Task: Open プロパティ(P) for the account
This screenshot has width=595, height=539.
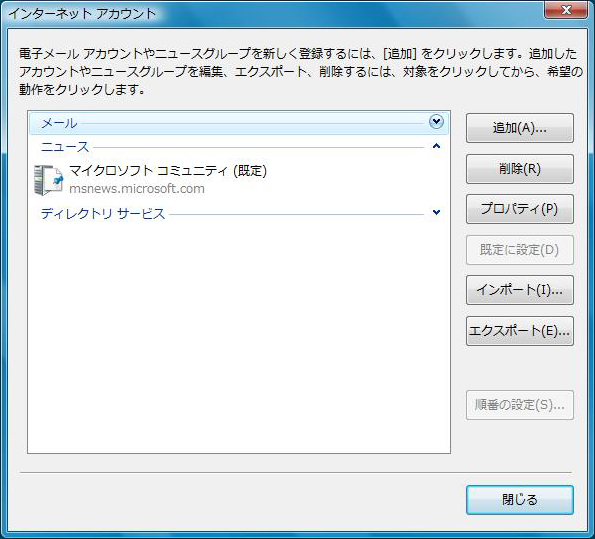Action: (519, 209)
